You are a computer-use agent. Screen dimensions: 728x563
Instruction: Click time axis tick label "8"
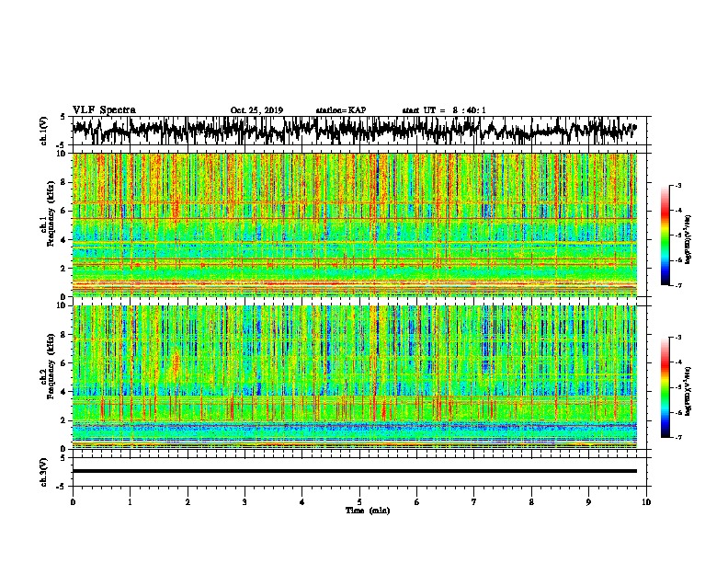(531, 502)
